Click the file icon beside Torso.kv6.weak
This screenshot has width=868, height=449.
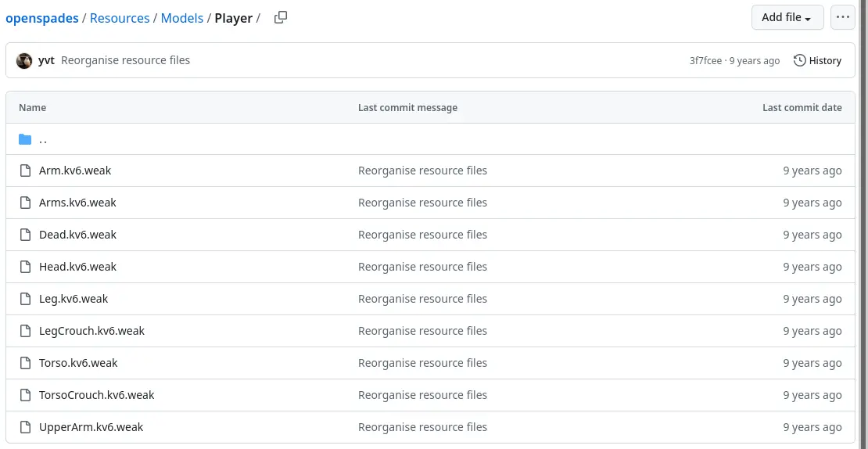pyautogui.click(x=25, y=363)
